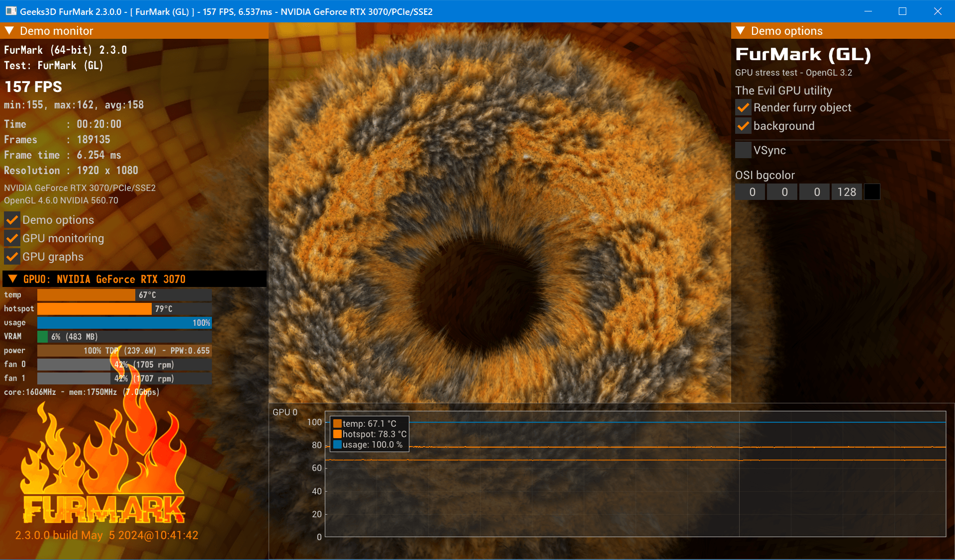
Task: Collapse the Demo options panel triangle
Action: [x=740, y=31]
